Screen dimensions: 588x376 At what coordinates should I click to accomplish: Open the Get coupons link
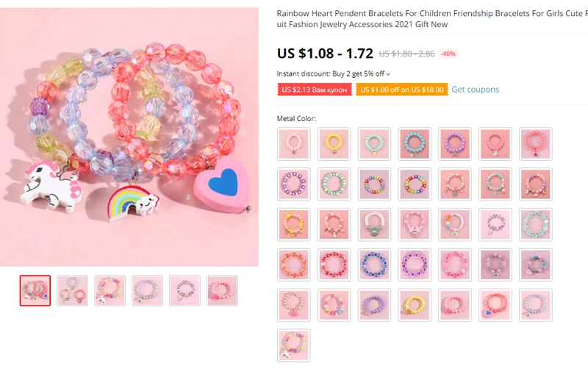tap(475, 90)
